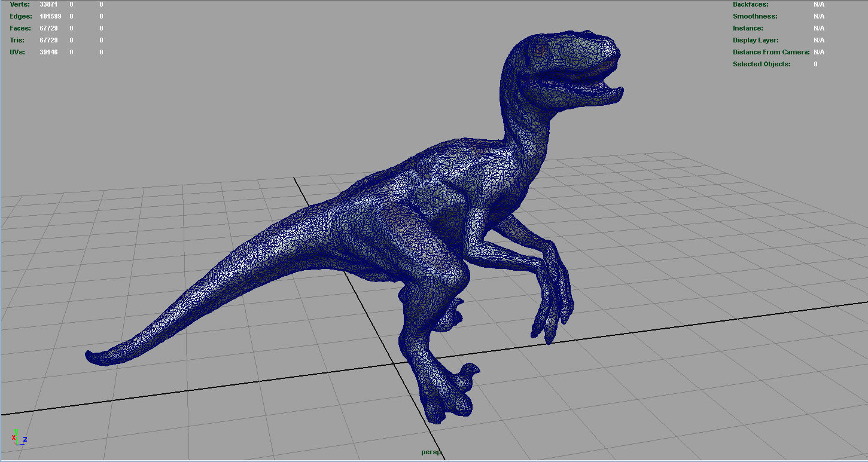Click the Instance: label

pyautogui.click(x=748, y=28)
